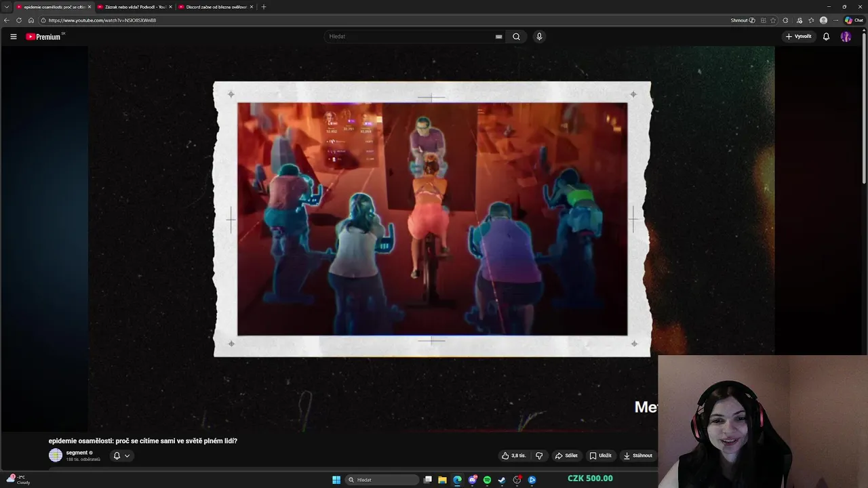Save video with the Uložit button
Screen dimensions: 868x488
[x=600, y=455]
